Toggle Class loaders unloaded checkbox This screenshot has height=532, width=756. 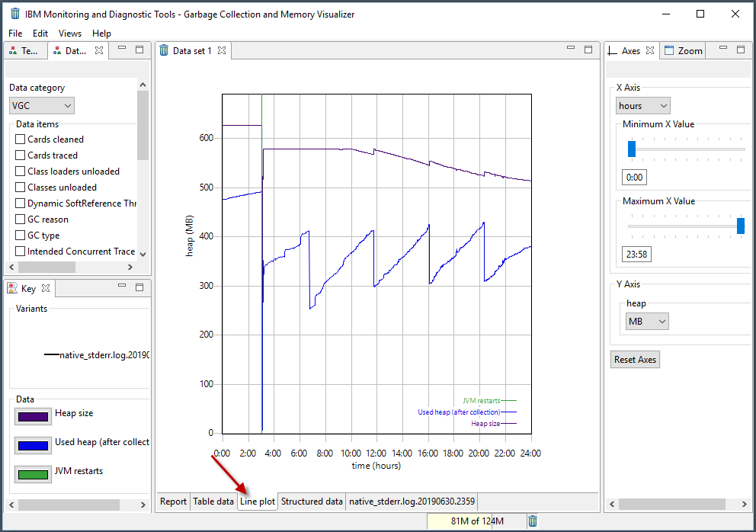(21, 171)
